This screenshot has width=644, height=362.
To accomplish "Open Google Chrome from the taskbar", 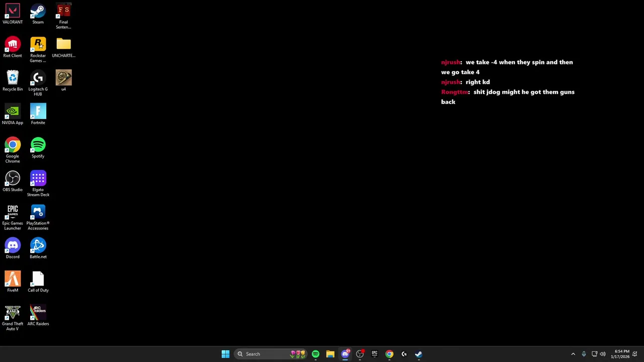I will (389, 354).
